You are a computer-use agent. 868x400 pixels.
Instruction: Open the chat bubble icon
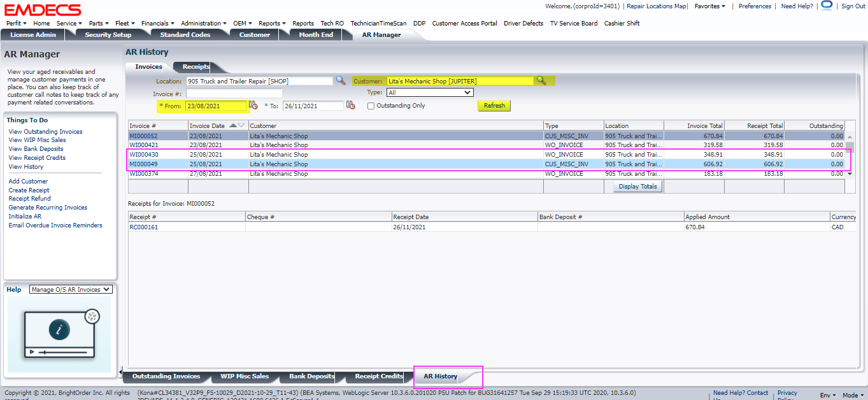coord(827,6)
